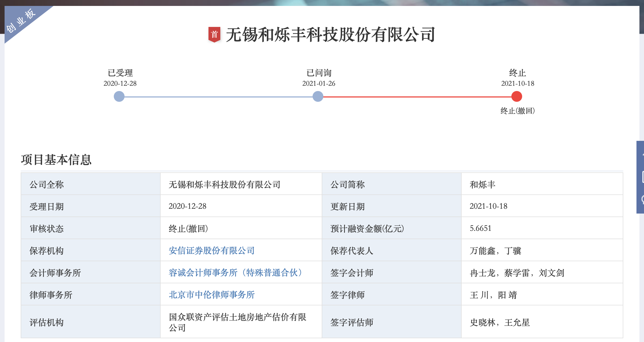Select the 已受理 timeline node
Screen dimensions: 644x342
[119, 96]
